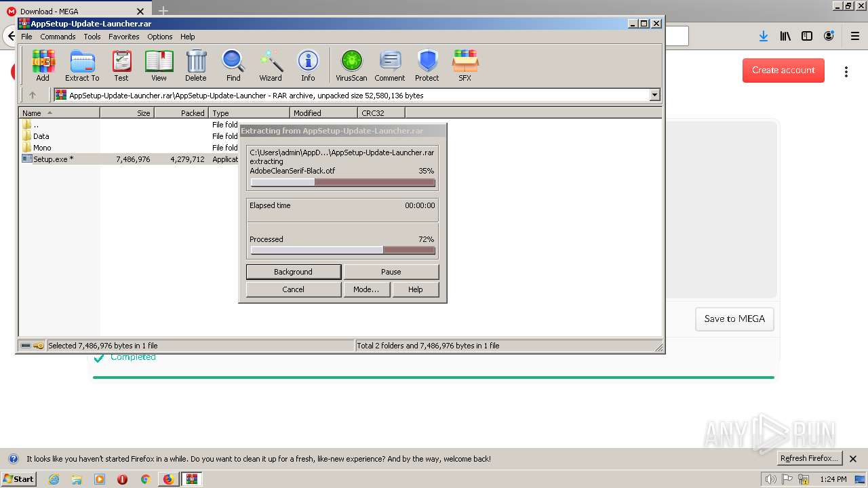Sort by the Modified column header
Image resolution: width=868 pixels, height=488 pixels.
coord(324,113)
